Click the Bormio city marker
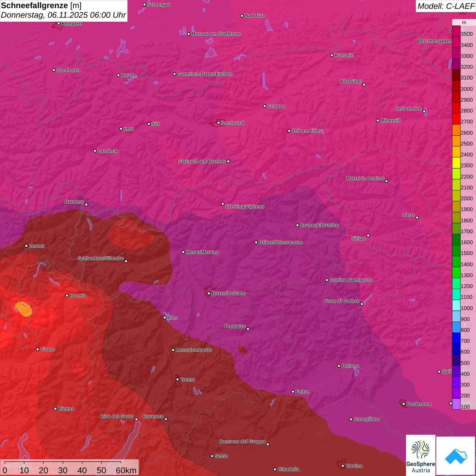Viewport: 476px width, 476px height. click(x=67, y=295)
